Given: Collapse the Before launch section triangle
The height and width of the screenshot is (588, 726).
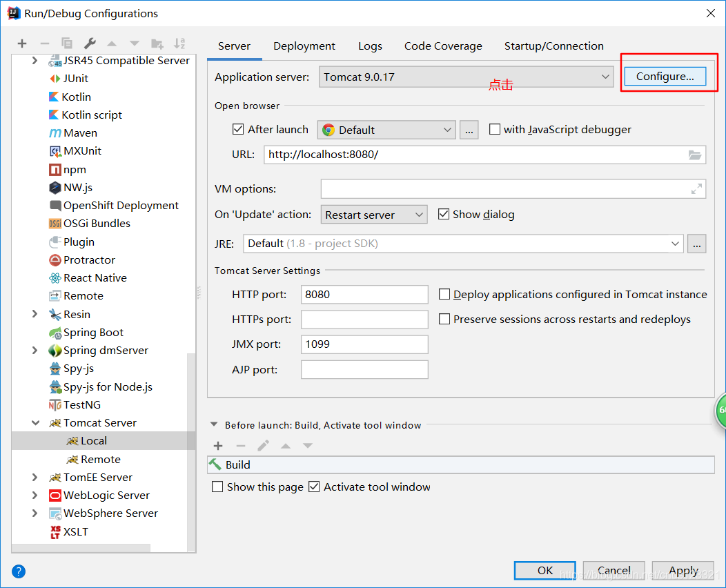Looking at the screenshot, I should [214, 424].
